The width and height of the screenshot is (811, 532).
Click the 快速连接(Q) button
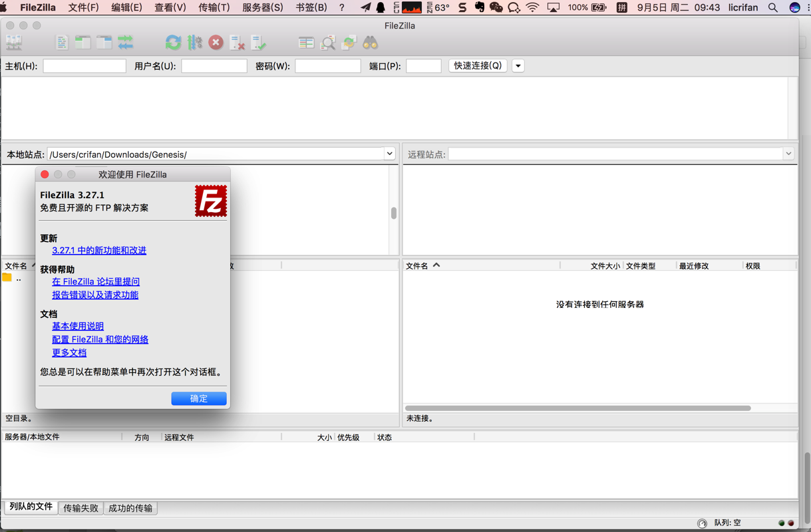point(478,66)
